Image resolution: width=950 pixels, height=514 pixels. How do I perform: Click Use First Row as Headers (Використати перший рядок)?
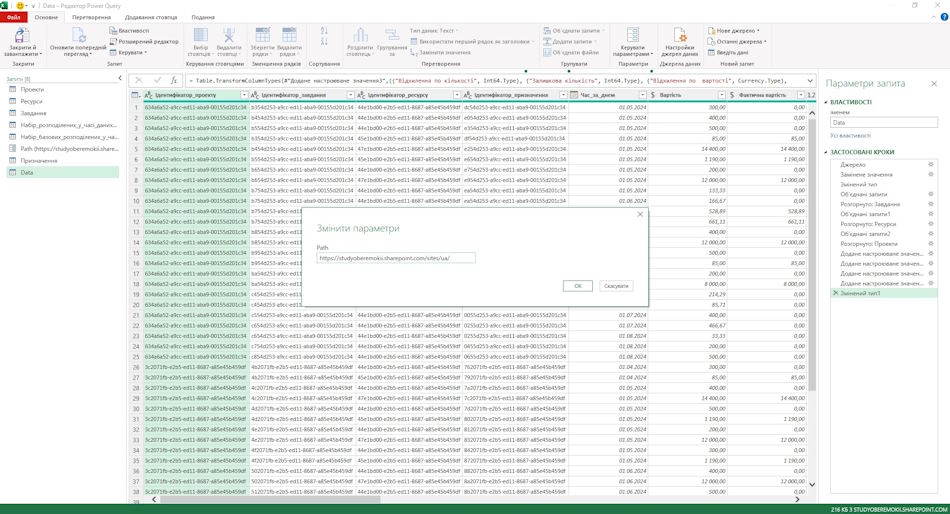[x=472, y=41]
